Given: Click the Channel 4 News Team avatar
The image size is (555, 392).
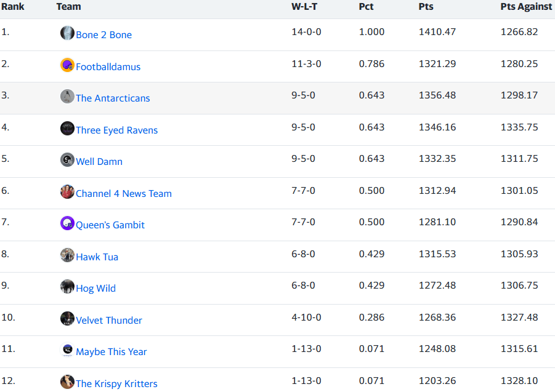Looking at the screenshot, I should pyautogui.click(x=67, y=192).
